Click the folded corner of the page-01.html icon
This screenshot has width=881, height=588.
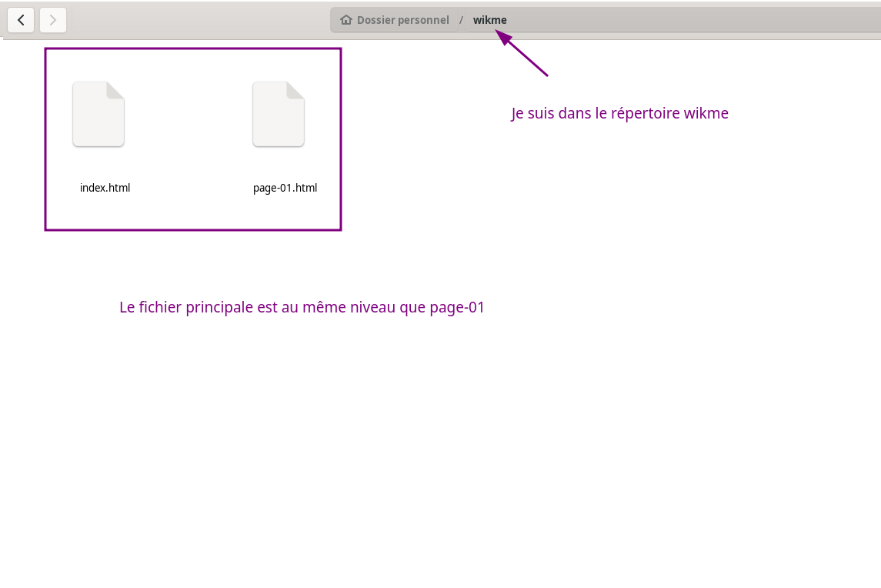[x=296, y=89]
